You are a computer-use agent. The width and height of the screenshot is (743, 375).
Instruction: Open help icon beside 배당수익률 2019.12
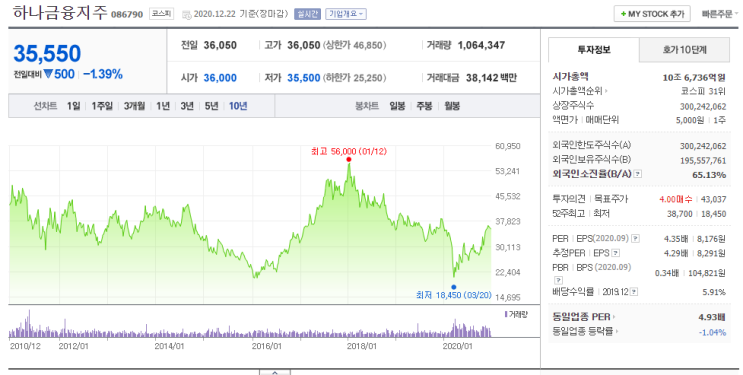click(x=634, y=292)
